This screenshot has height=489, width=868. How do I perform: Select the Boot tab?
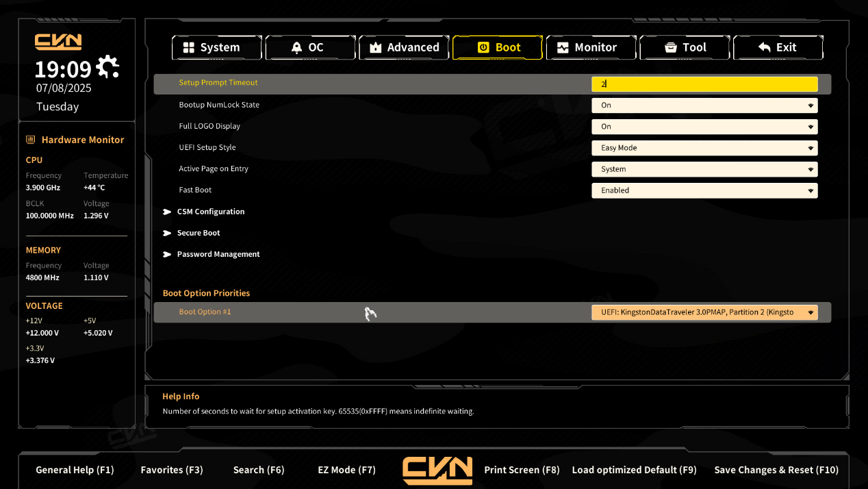[x=498, y=47]
